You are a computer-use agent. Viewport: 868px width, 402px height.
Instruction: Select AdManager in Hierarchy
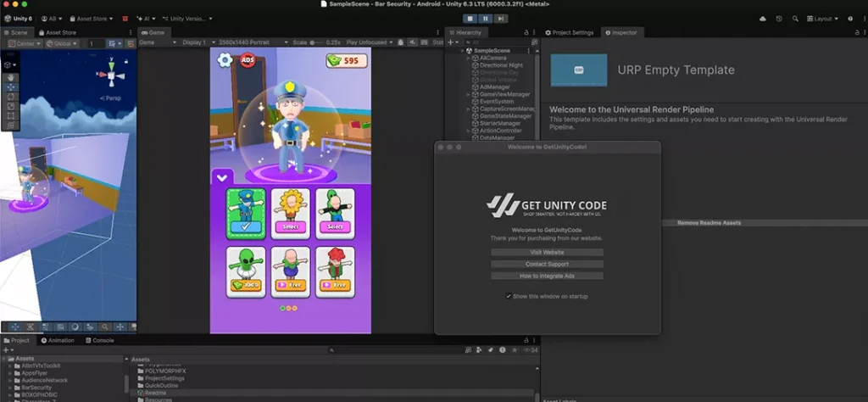(494, 87)
